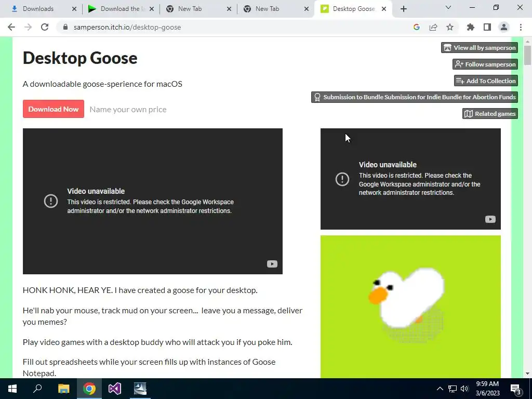Click 'Name your own price' text
Image resolution: width=532 pixels, height=399 pixels.
(x=128, y=109)
